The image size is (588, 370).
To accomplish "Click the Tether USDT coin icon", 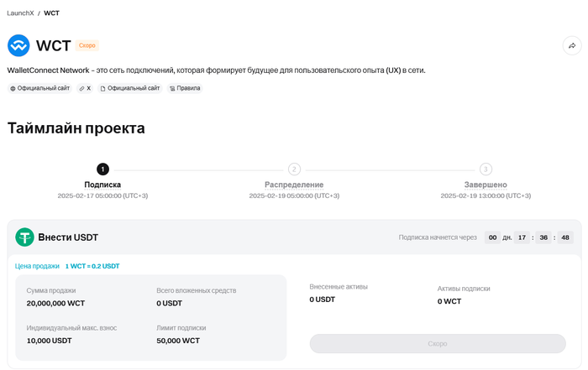I will click(24, 237).
